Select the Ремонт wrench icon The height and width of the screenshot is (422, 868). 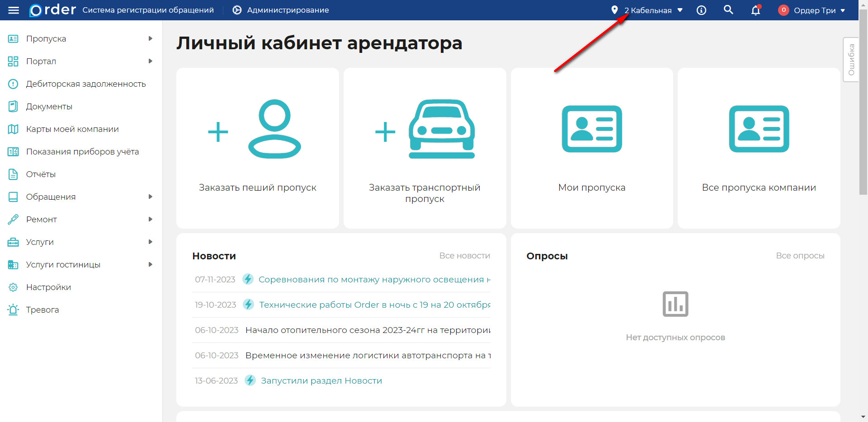(x=13, y=219)
